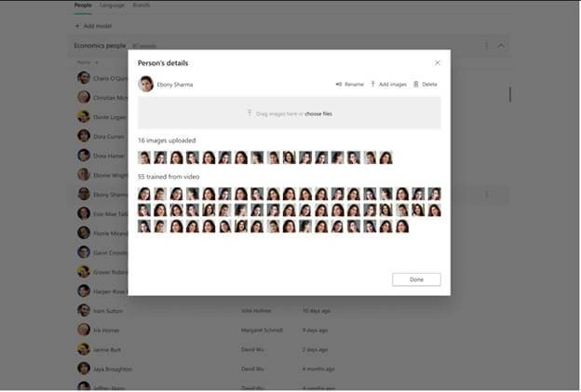Click 'Jaya Broughton' name in list

[113, 369]
